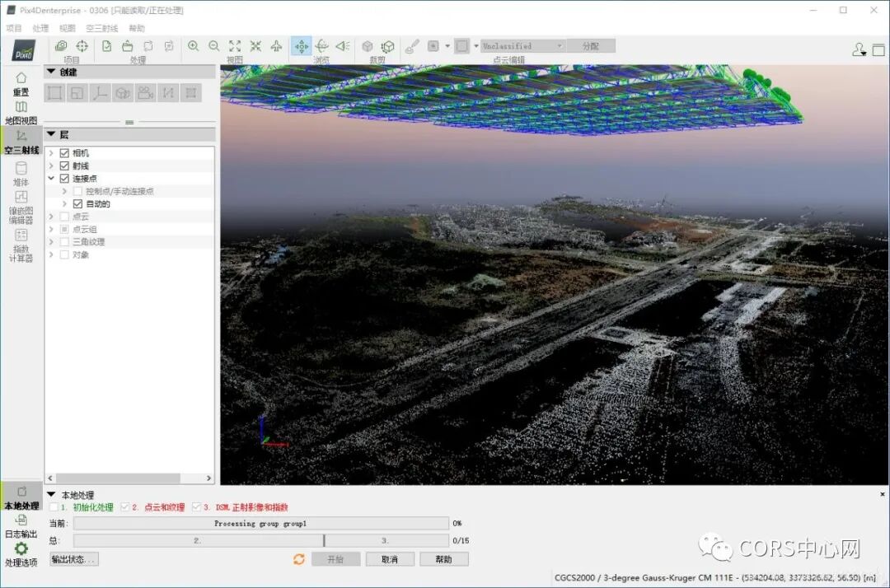Enable the 点云 point cloud layer checkbox
The image size is (890, 588).
64,217
